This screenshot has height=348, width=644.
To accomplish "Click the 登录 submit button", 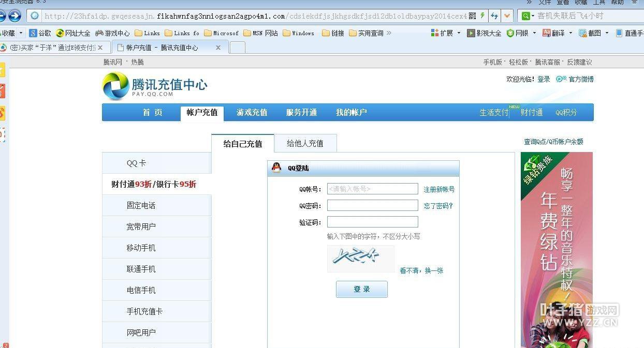I will click(x=362, y=290).
